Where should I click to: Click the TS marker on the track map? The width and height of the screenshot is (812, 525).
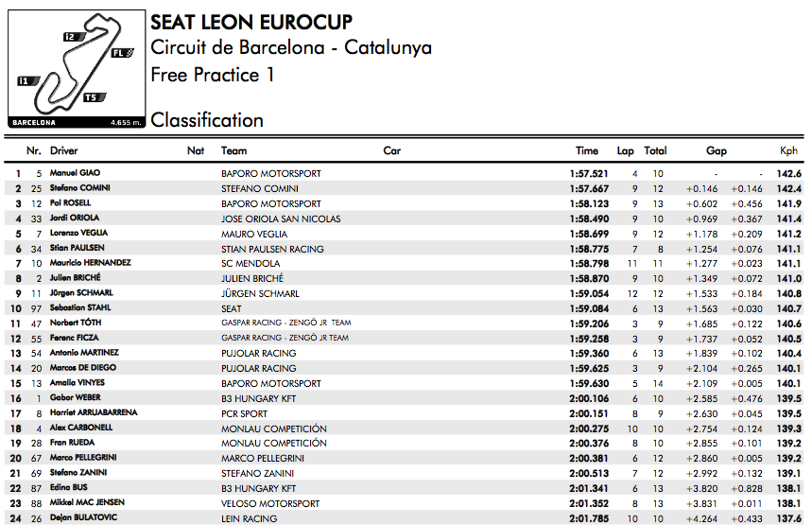[x=95, y=97]
